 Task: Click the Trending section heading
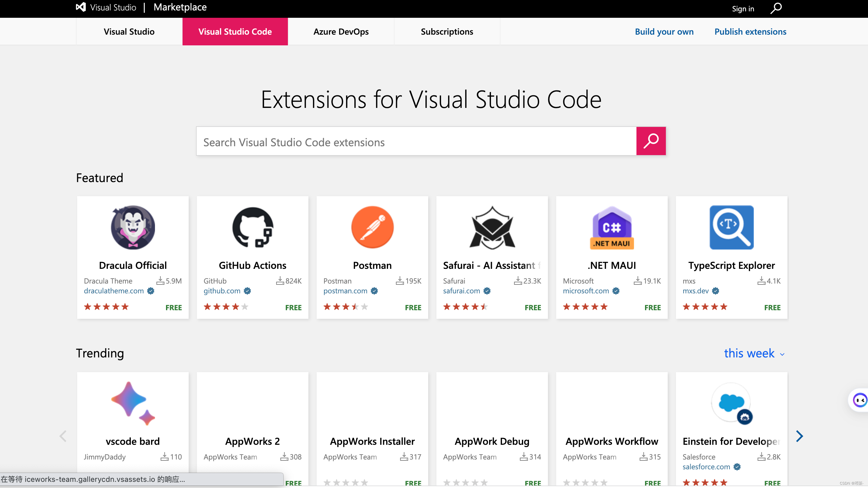click(x=100, y=353)
